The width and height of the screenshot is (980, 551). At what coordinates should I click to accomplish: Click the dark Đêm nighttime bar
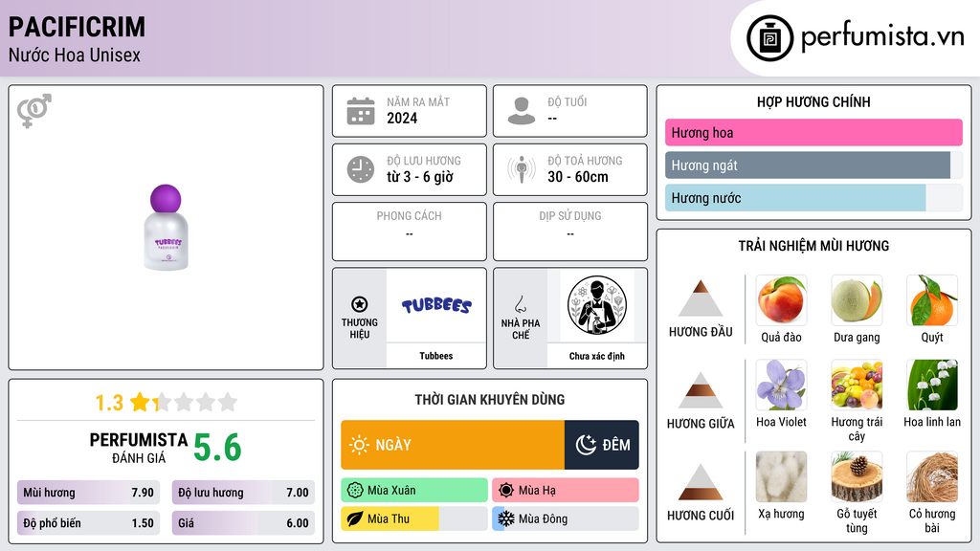[601, 445]
